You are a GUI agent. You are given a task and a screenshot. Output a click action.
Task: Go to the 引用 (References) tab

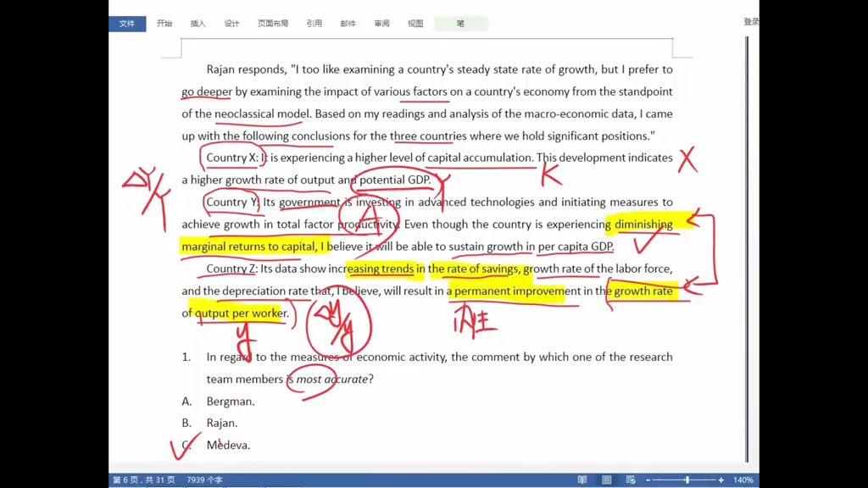314,24
